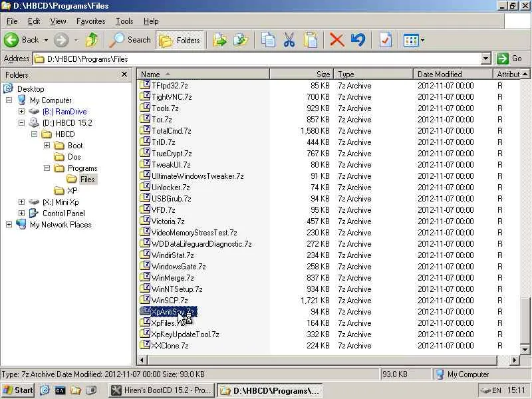Image resolution: width=532 pixels, height=399 pixels.
Task: Select the WinMerge.7z file icon
Action: [145, 277]
